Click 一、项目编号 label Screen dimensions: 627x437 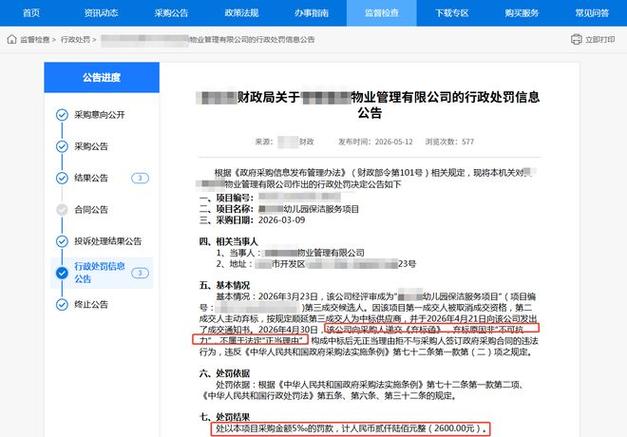tap(226, 198)
